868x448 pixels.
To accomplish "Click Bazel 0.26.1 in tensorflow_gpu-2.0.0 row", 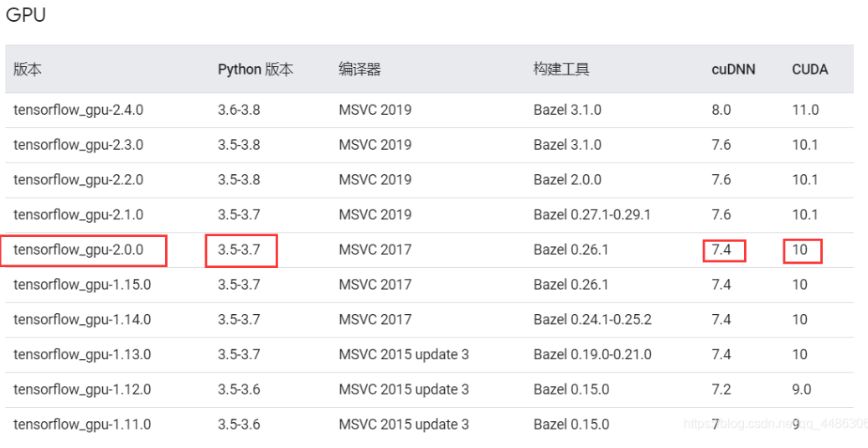I will coord(571,250).
